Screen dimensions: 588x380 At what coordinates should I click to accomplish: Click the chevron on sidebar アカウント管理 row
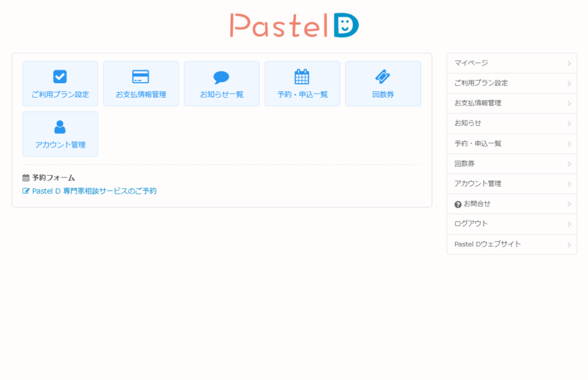pyautogui.click(x=569, y=184)
